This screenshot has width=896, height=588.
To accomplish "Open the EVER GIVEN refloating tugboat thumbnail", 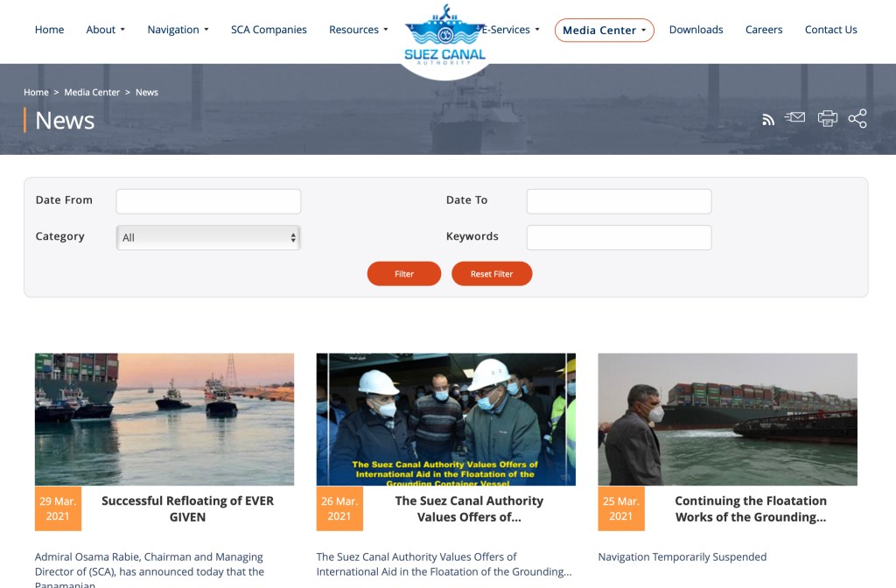I will (x=164, y=419).
